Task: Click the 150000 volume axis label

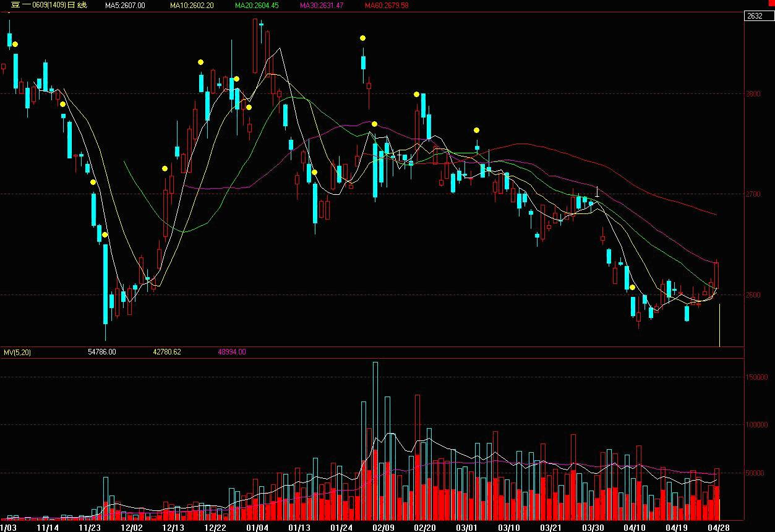Action: pyautogui.click(x=756, y=377)
